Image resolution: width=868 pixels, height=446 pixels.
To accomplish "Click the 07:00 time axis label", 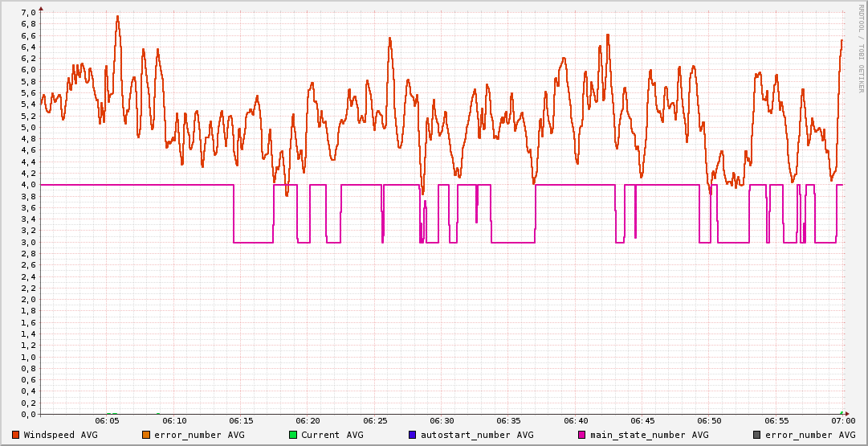I will click(842, 421).
